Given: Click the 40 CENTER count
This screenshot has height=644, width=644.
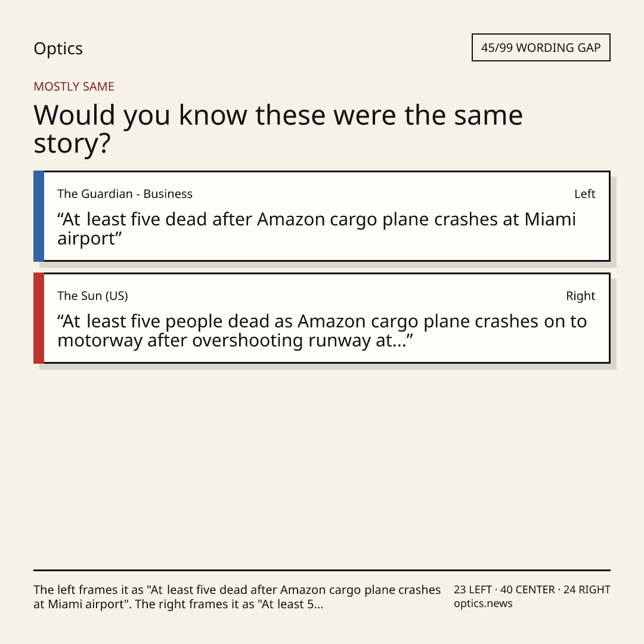Looking at the screenshot, I should click(527, 590).
